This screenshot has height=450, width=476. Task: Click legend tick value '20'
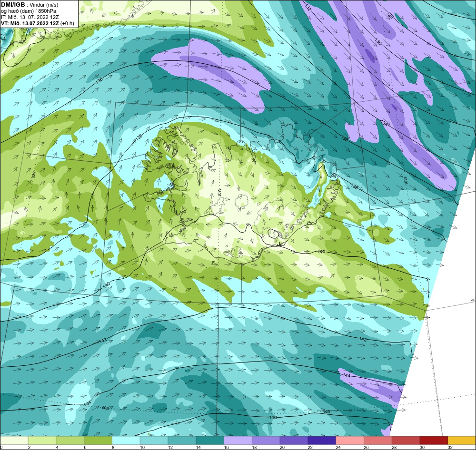click(x=282, y=447)
